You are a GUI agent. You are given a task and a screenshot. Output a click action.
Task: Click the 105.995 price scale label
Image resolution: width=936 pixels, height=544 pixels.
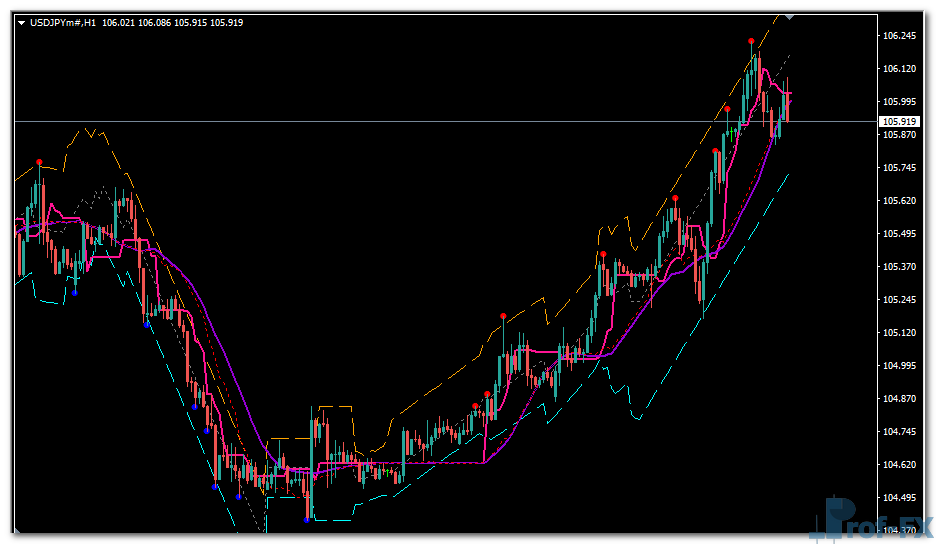point(900,102)
